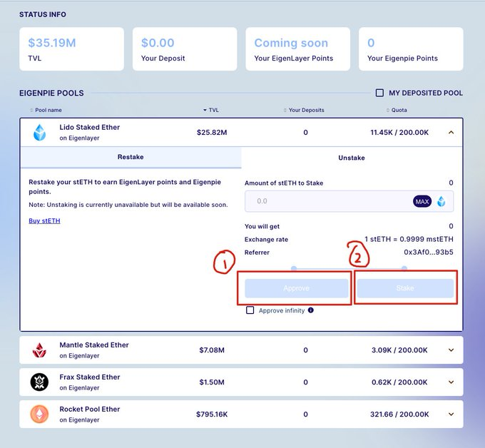Image resolution: width=485 pixels, height=448 pixels.
Task: Click the Frax quota 0.62K / 200.00K
Action: (x=399, y=382)
